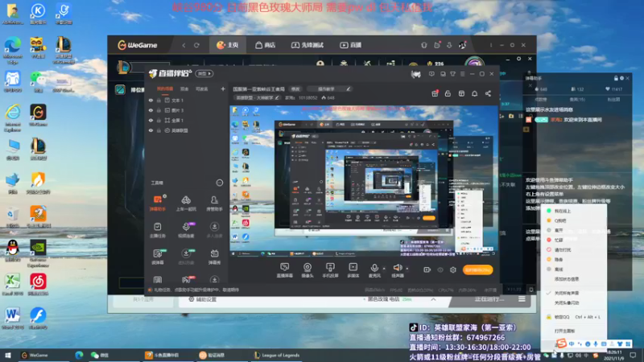The height and width of the screenshot is (362, 644).
Task: Open the League of Legends taskbar item
Action: (x=276, y=355)
